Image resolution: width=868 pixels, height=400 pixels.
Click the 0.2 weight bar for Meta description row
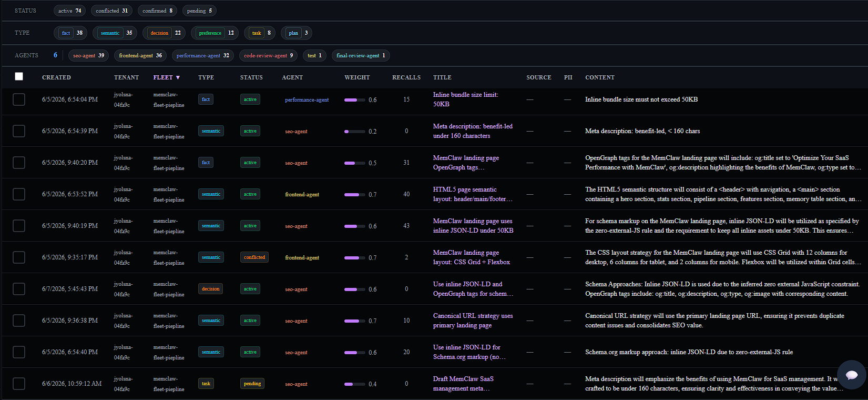[355, 132]
